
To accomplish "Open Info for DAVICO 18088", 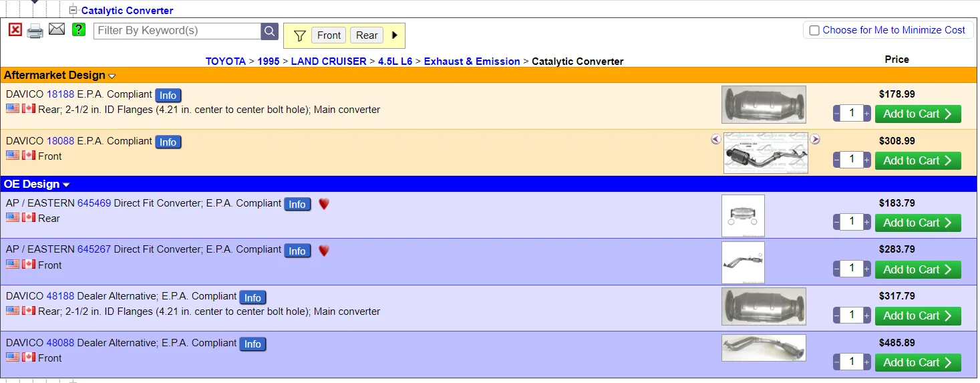I will 168,142.
